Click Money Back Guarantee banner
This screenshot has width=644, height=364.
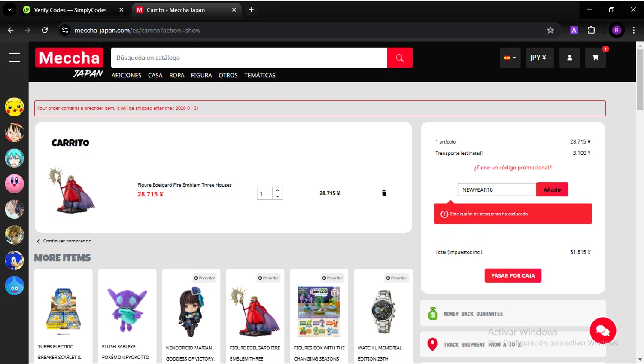tap(513, 314)
